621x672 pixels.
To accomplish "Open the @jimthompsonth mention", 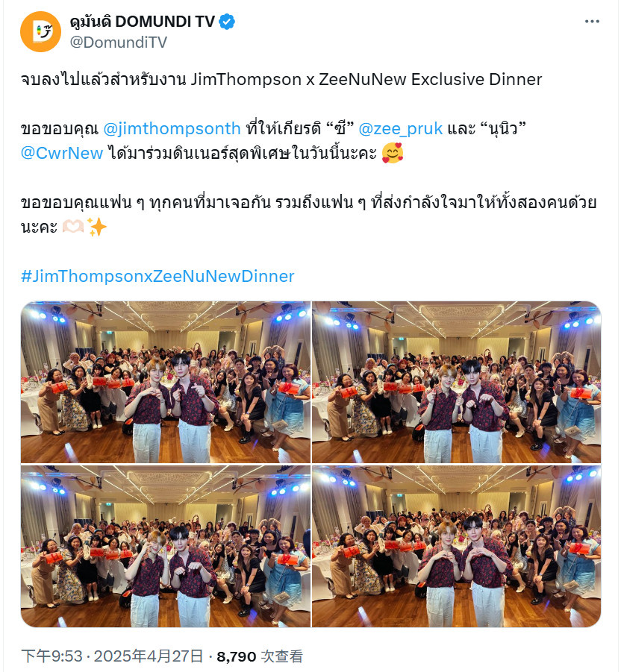I will [x=172, y=128].
